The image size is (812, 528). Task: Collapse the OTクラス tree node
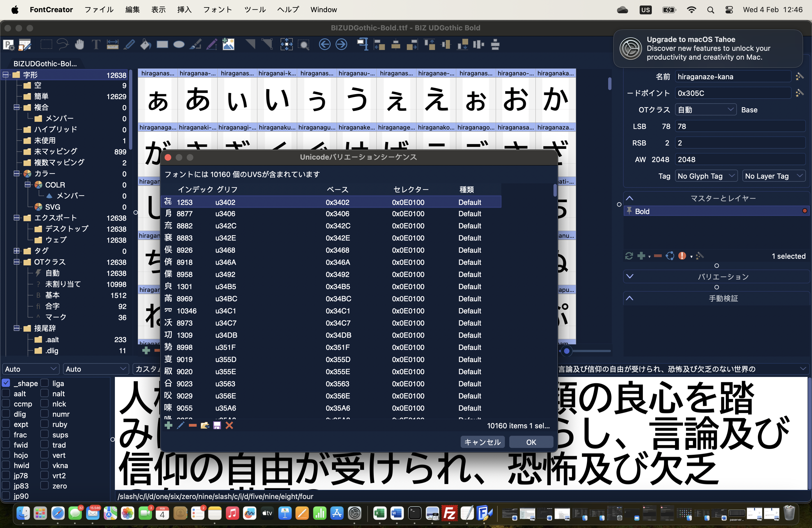(16, 262)
